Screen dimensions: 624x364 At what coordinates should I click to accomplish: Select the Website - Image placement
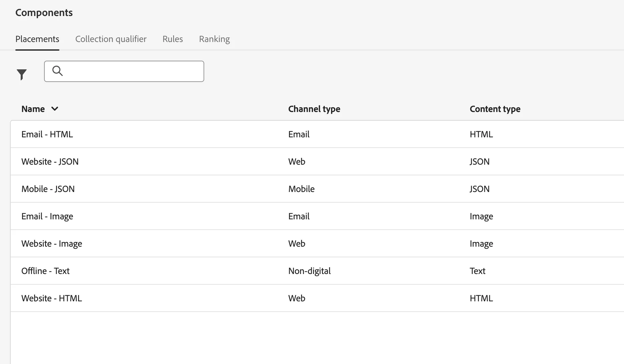pos(52,243)
